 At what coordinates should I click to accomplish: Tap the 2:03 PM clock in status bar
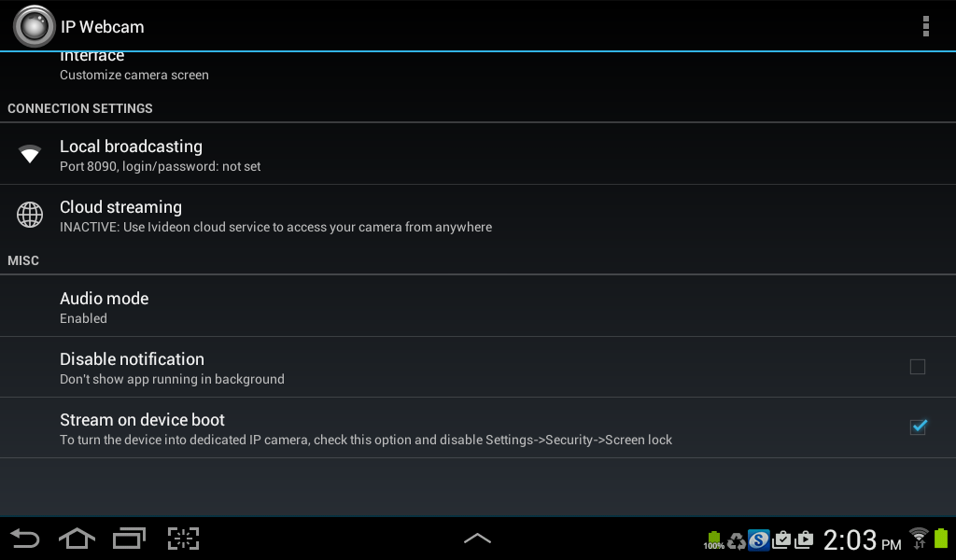click(x=862, y=539)
